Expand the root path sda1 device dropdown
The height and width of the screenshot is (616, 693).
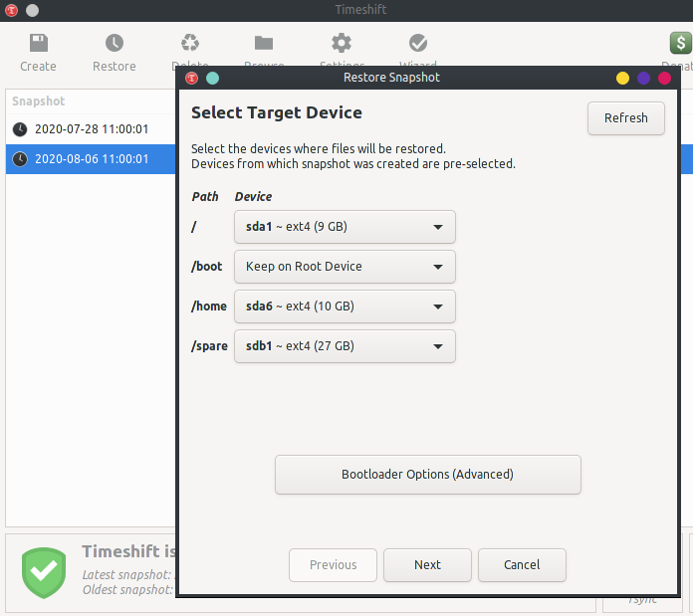[345, 227]
